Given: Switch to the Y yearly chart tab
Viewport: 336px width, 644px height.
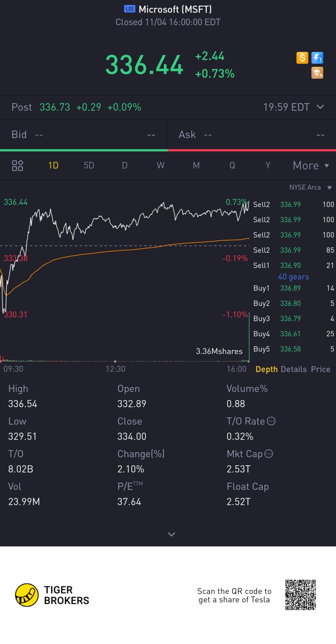Looking at the screenshot, I should coord(268,165).
